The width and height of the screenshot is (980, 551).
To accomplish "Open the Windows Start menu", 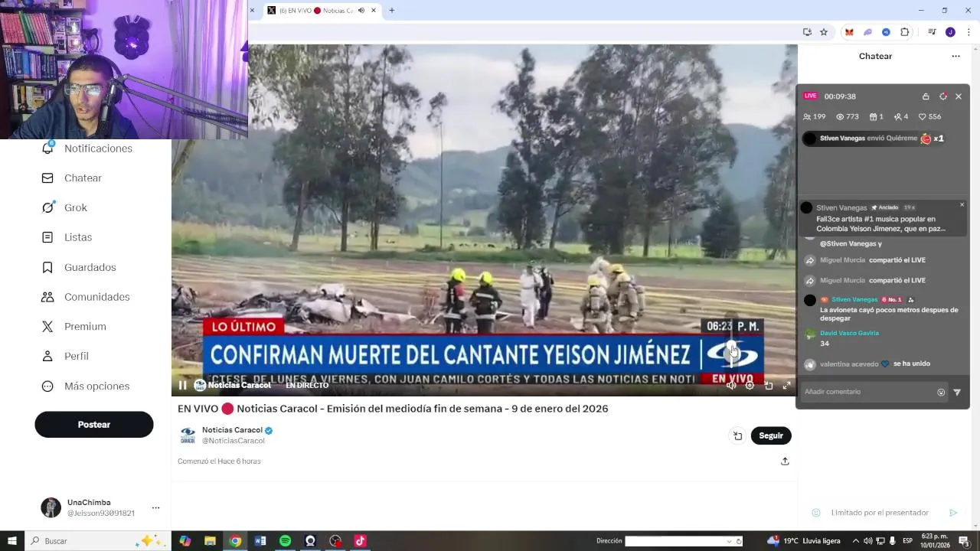I will point(11,541).
